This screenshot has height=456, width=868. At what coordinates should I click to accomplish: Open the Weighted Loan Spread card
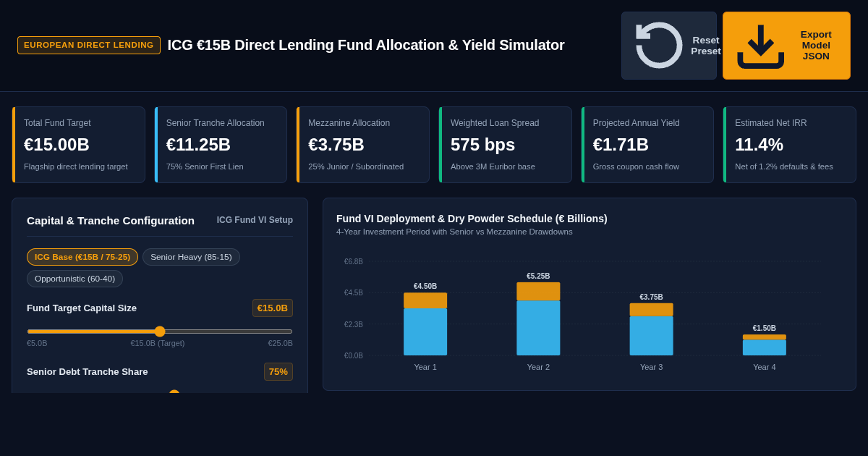(x=506, y=145)
